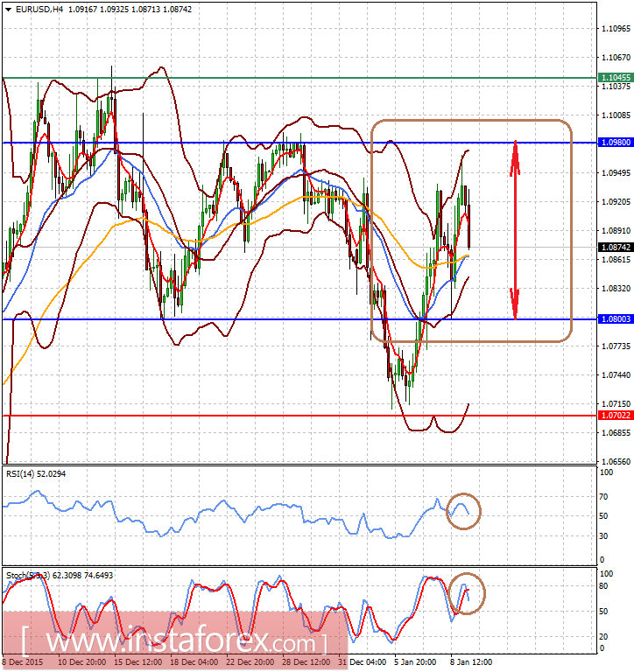Viewport: 634px width, 672px height.
Task: Click the 22 Dec 20:00 time axis label
Action: tap(250, 661)
